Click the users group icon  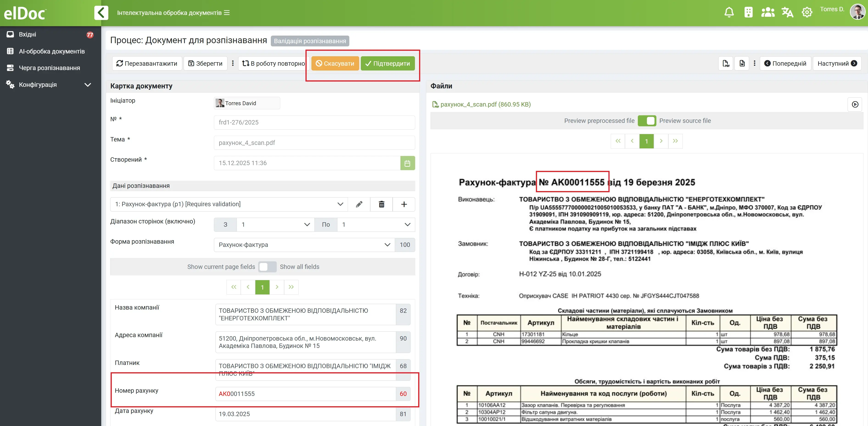[767, 12]
